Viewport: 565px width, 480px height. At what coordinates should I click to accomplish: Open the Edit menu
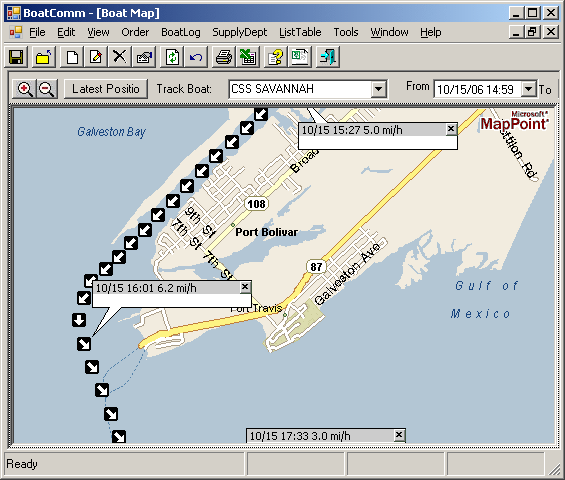pos(66,32)
